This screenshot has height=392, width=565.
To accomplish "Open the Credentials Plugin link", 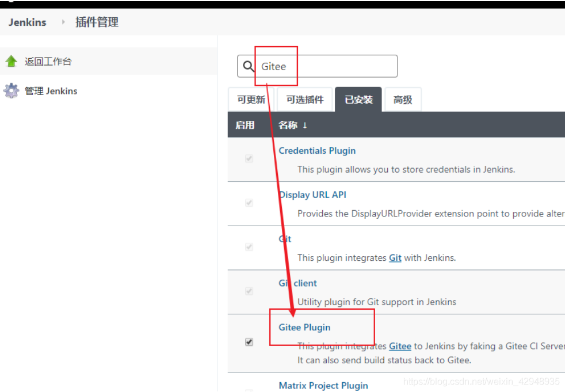I will pos(317,151).
